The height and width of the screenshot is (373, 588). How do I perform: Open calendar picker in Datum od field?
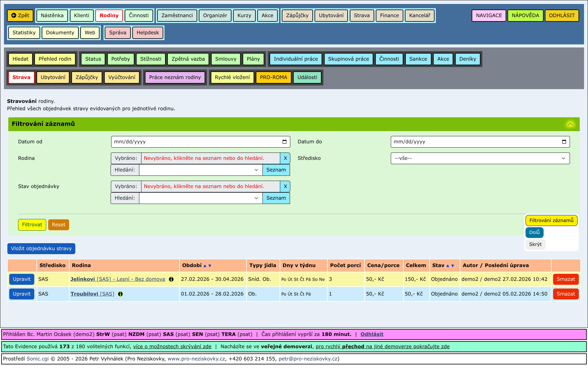click(x=284, y=142)
